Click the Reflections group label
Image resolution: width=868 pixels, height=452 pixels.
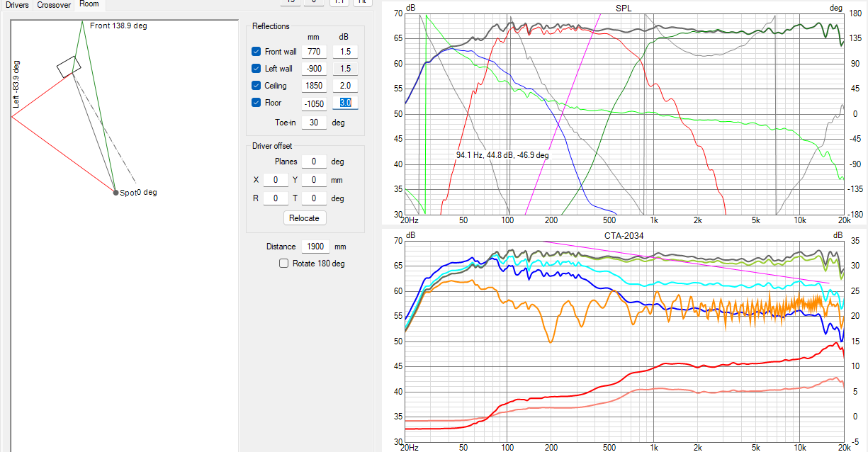(271, 26)
